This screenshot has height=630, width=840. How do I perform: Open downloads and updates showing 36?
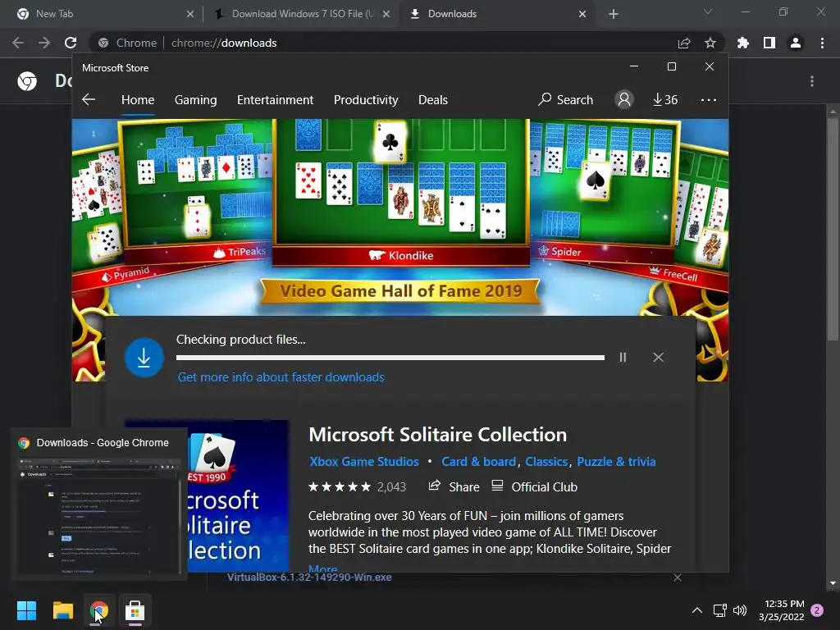664,99
